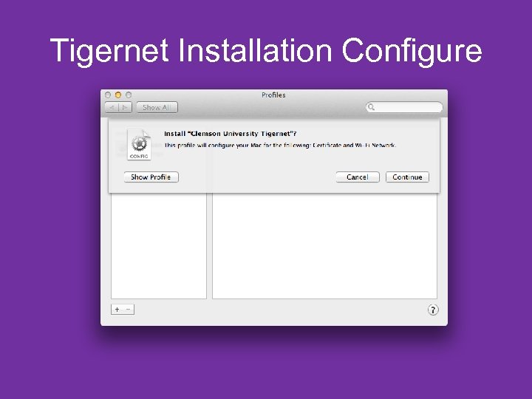Image resolution: width=532 pixels, height=399 pixels.
Task: Focus the Profiles search field
Action: [404, 107]
